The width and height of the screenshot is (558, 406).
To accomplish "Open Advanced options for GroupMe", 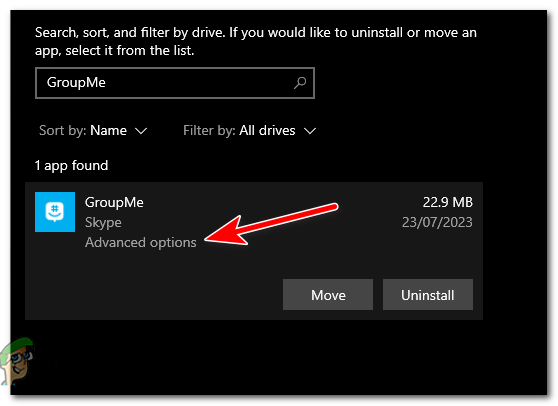I will point(141,242).
